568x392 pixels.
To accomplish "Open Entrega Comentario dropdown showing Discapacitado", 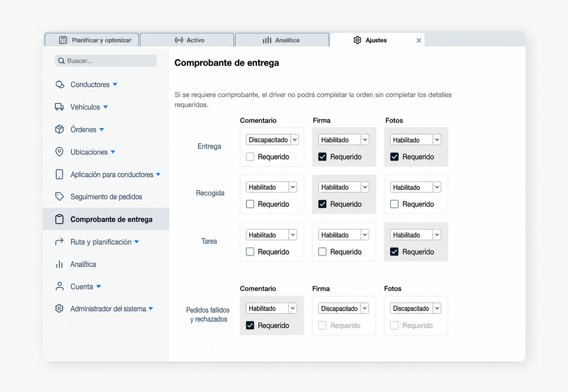I will tap(272, 140).
